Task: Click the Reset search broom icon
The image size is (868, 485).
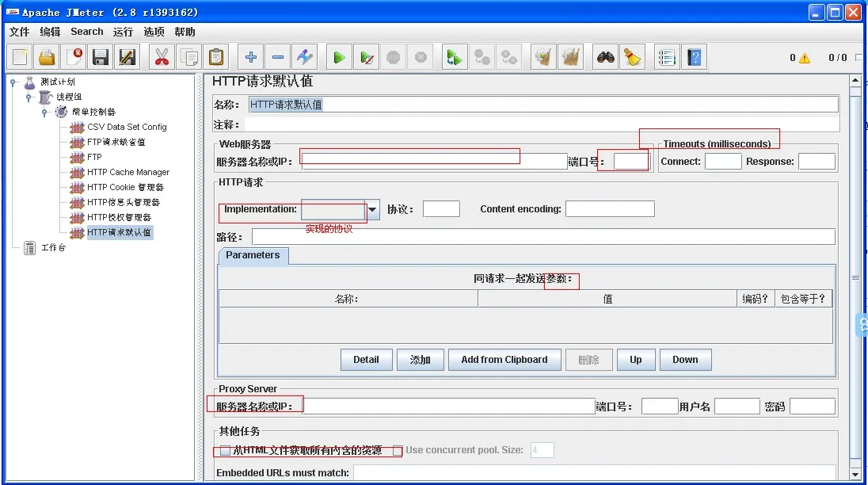Action: click(x=632, y=57)
